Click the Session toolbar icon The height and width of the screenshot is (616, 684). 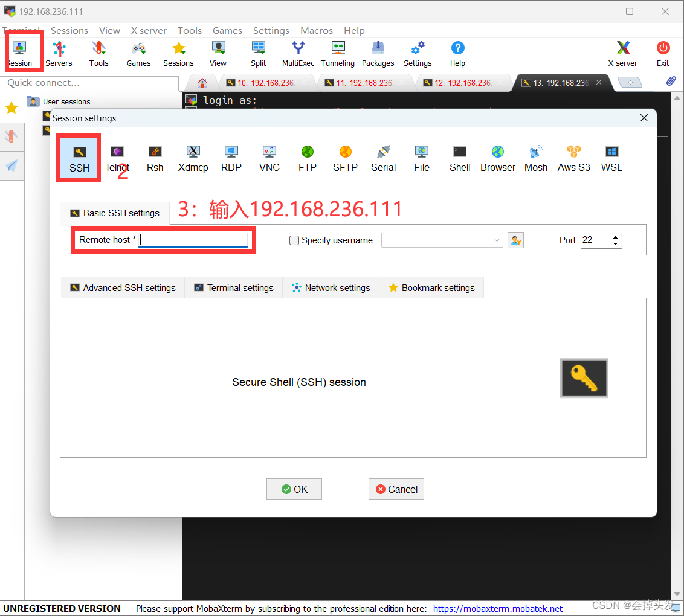click(19, 54)
